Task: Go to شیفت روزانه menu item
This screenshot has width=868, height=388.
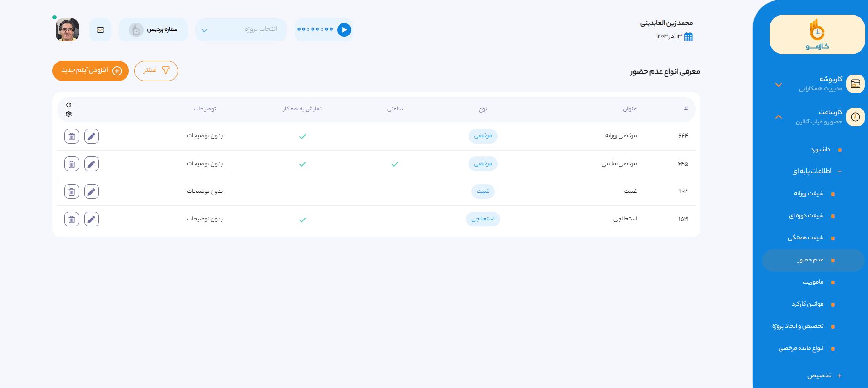Action: click(x=809, y=194)
